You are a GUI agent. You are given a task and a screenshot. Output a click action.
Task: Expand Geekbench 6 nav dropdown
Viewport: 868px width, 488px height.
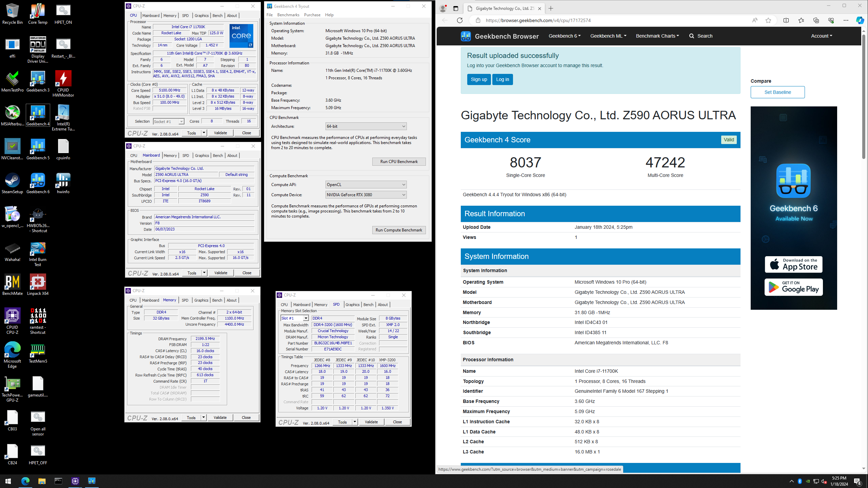click(564, 36)
